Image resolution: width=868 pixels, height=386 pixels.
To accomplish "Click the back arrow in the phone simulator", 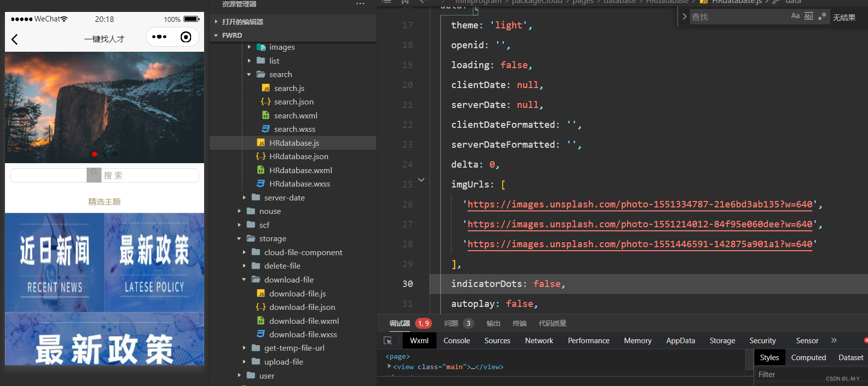I will click(14, 39).
